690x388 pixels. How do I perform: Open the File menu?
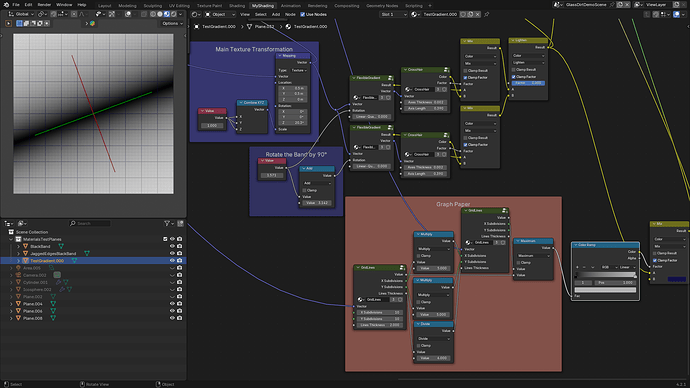tap(16, 4)
